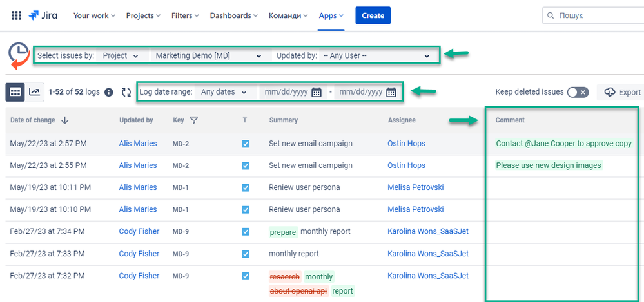Click 'Reniew user persona' in 10:10 PM row
Screen dimensions: 644x302
pyautogui.click(x=304, y=209)
